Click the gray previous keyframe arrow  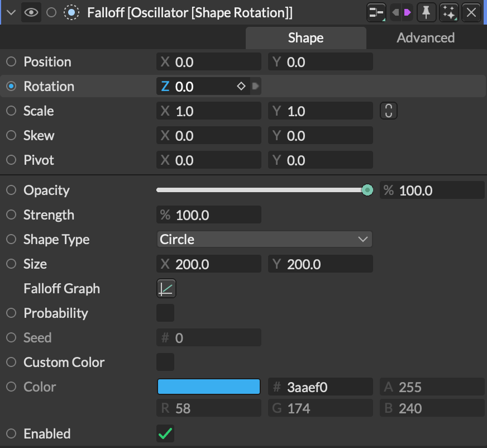[x=395, y=12]
